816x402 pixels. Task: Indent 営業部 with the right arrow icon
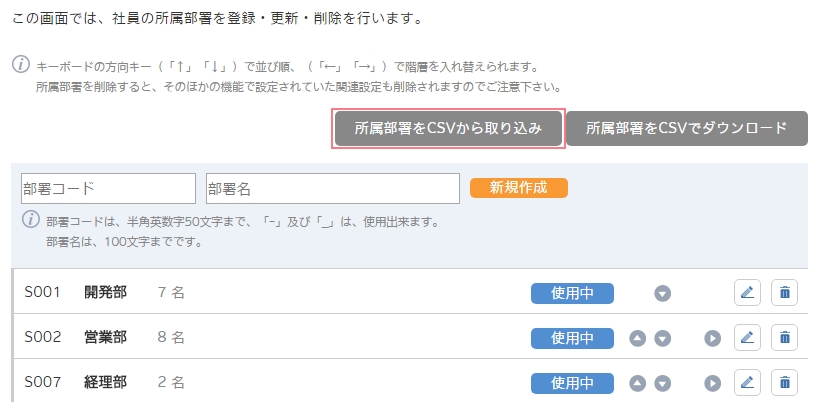point(712,338)
